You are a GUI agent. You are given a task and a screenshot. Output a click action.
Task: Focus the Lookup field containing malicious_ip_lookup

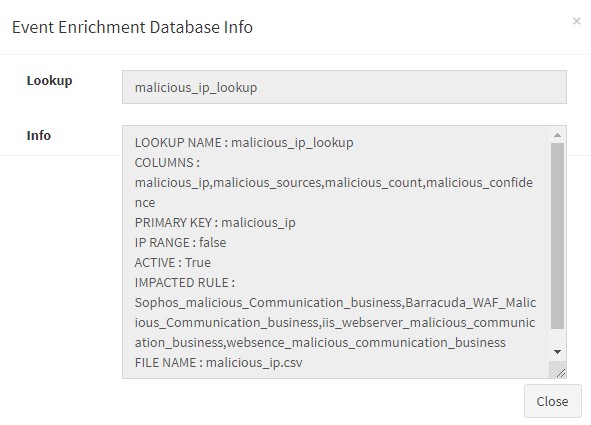(x=344, y=87)
